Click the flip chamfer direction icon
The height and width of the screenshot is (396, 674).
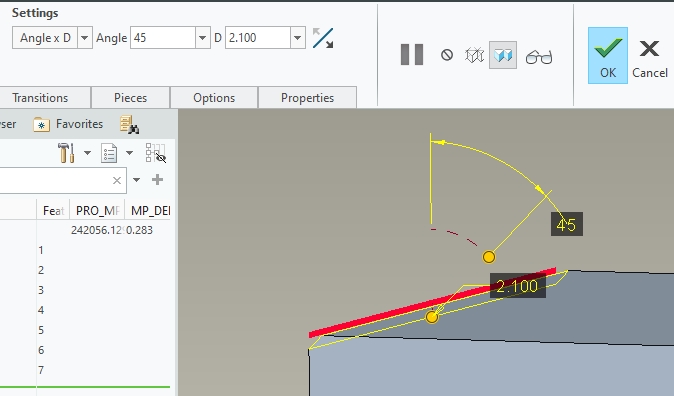[x=323, y=38]
